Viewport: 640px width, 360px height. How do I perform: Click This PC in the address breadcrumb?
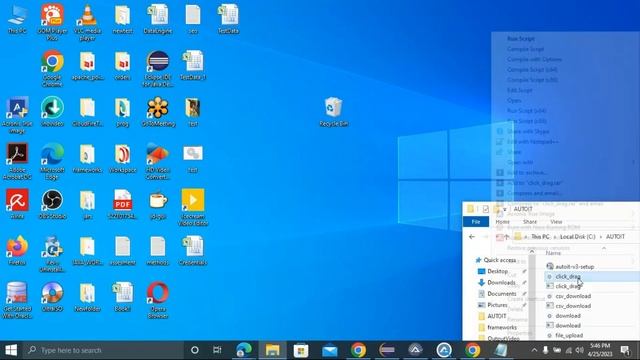click(540, 236)
